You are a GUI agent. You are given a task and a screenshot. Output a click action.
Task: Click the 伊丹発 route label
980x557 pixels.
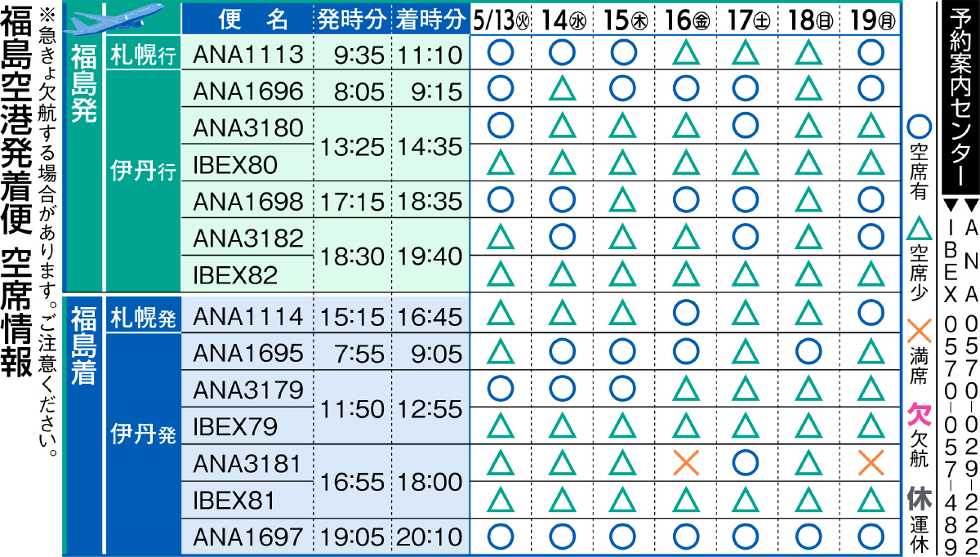point(144,434)
